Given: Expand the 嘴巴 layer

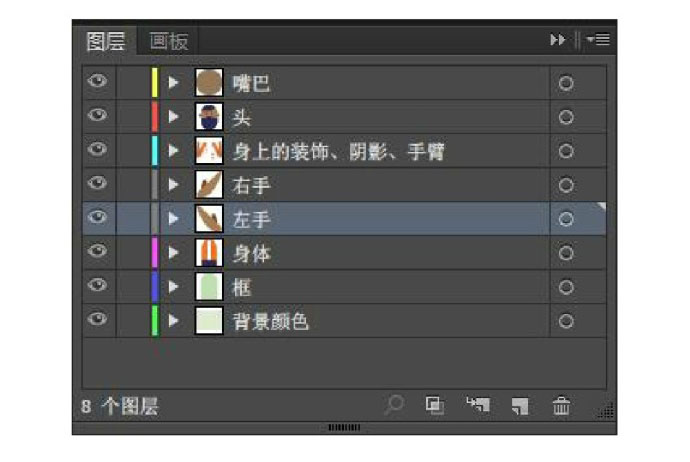Looking at the screenshot, I should coord(173,83).
